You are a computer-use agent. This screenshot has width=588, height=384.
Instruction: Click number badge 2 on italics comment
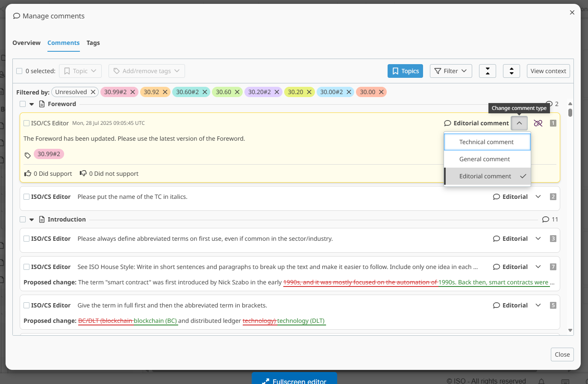click(553, 197)
